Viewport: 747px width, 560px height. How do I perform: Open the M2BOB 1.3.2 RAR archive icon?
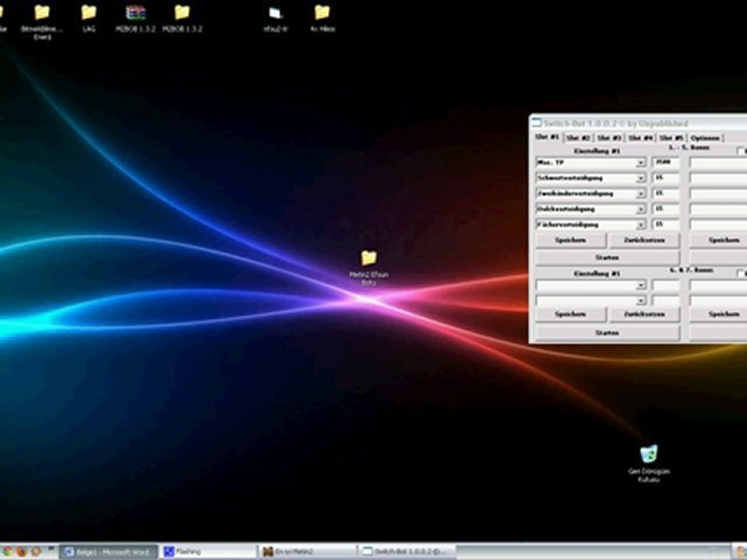tap(135, 13)
